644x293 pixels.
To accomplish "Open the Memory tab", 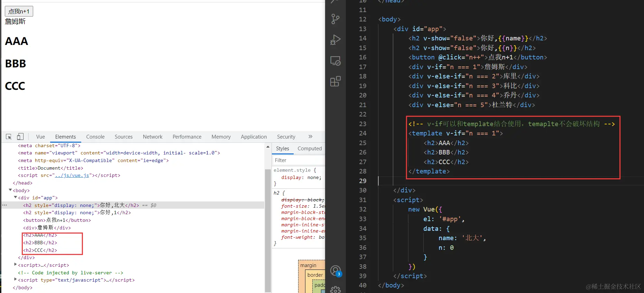I will click(221, 137).
